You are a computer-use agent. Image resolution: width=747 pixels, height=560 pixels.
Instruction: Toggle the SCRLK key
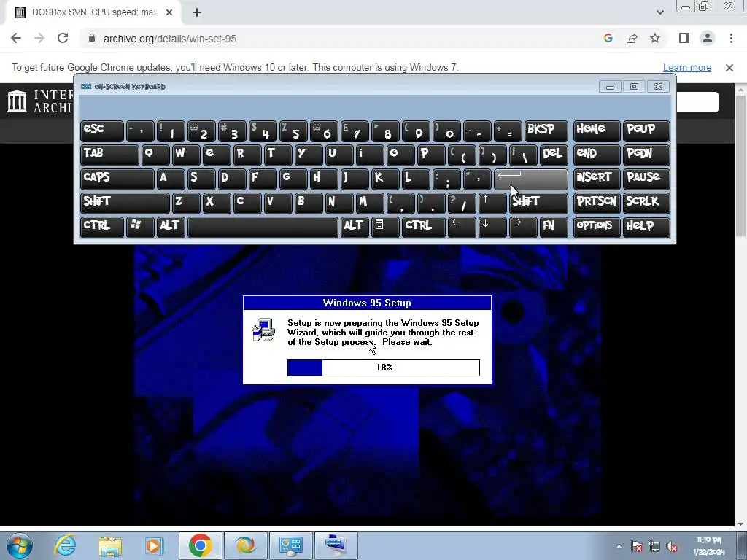[x=646, y=203]
